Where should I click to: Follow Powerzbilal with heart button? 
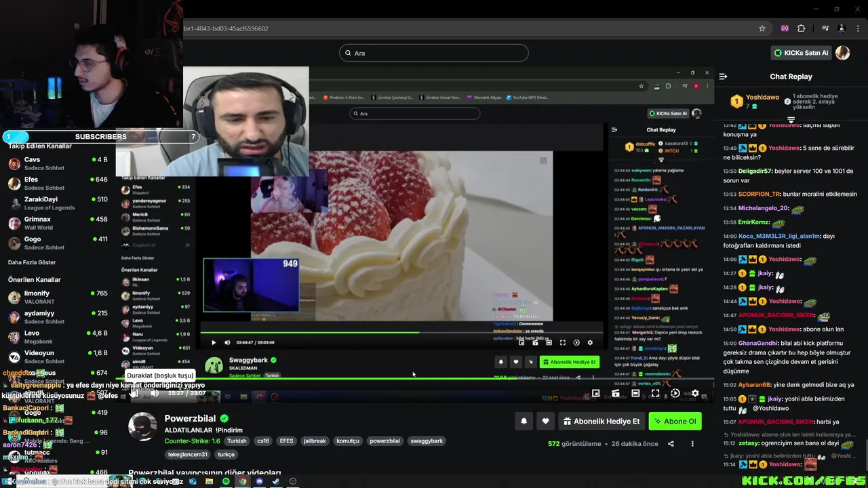(545, 421)
